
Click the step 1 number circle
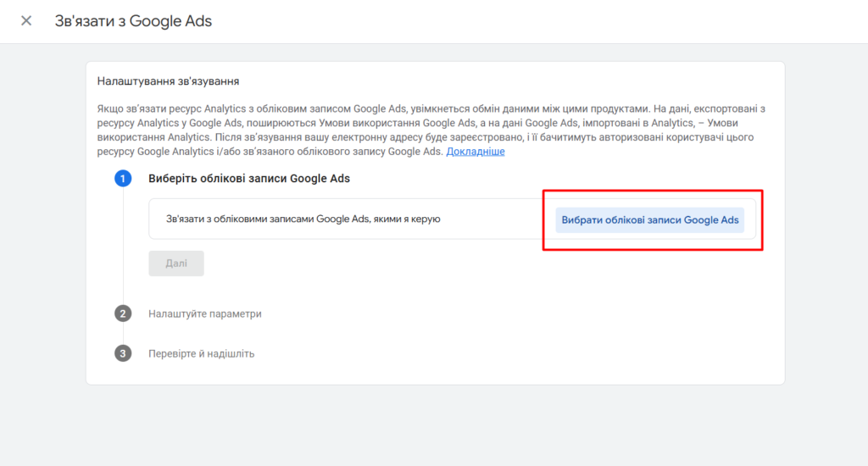(123, 179)
